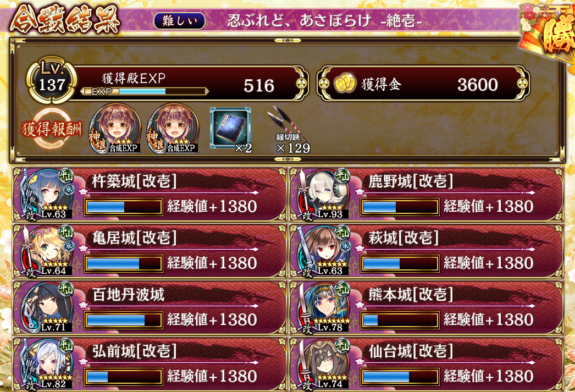This screenshot has width=575, height=392.
Task: Select the 杵築城[改壱] character portrait
Action: [x=47, y=194]
